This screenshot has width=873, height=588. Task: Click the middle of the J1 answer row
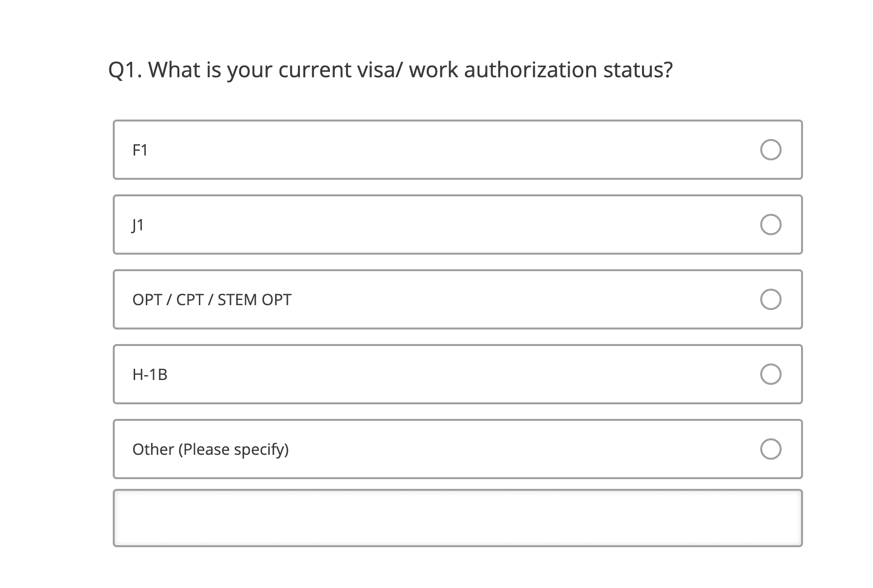pos(457,225)
